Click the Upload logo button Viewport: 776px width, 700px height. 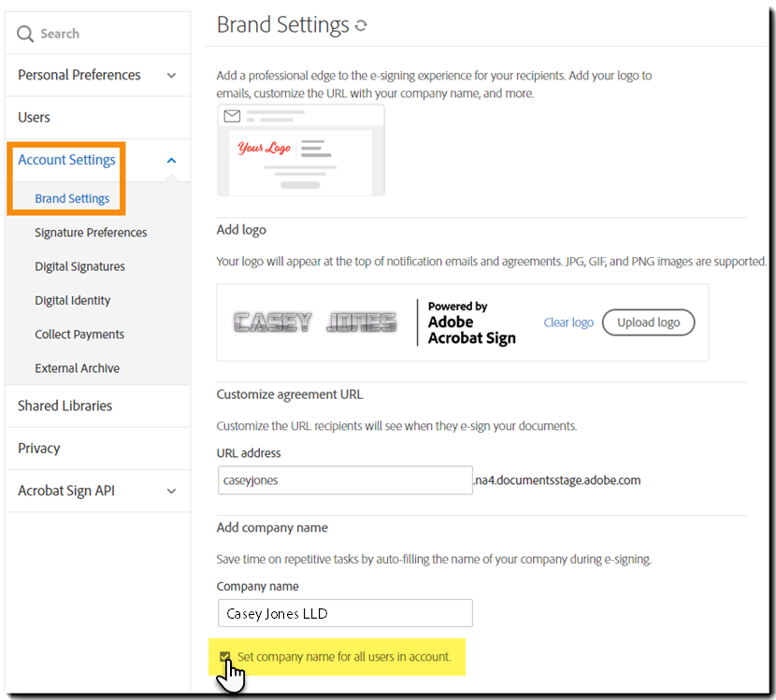coord(648,322)
